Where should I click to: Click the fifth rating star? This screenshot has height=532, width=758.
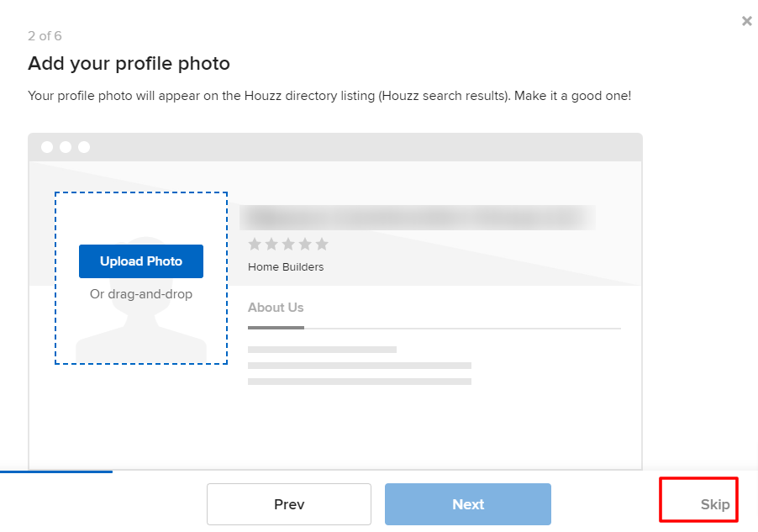pyautogui.click(x=323, y=244)
